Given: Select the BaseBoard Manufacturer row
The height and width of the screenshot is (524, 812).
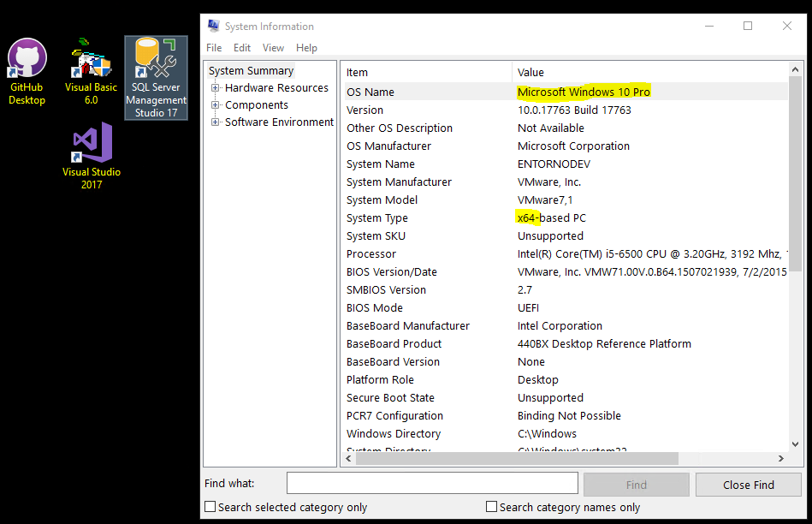Looking at the screenshot, I should (x=566, y=325).
